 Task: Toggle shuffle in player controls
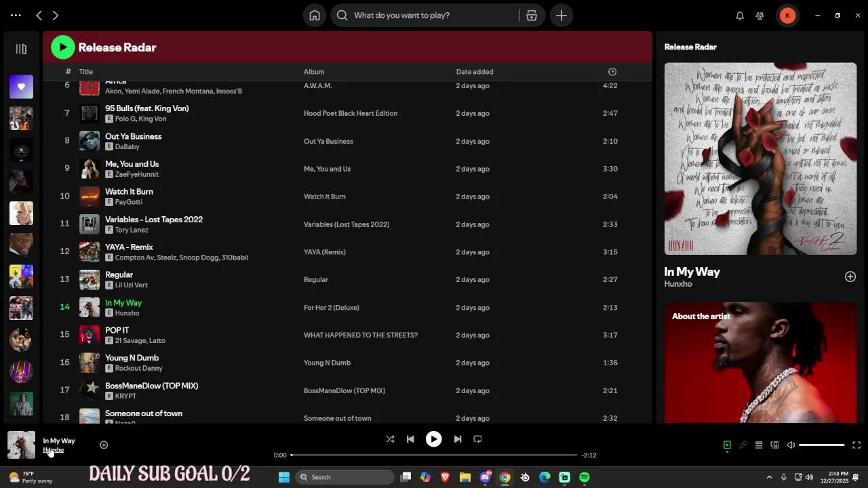[x=390, y=439]
